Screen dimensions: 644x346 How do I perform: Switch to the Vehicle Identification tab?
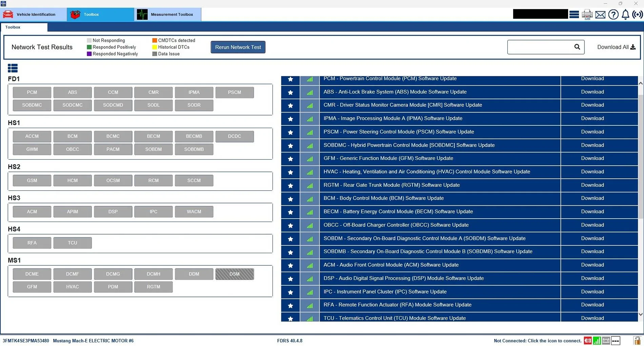coord(34,15)
